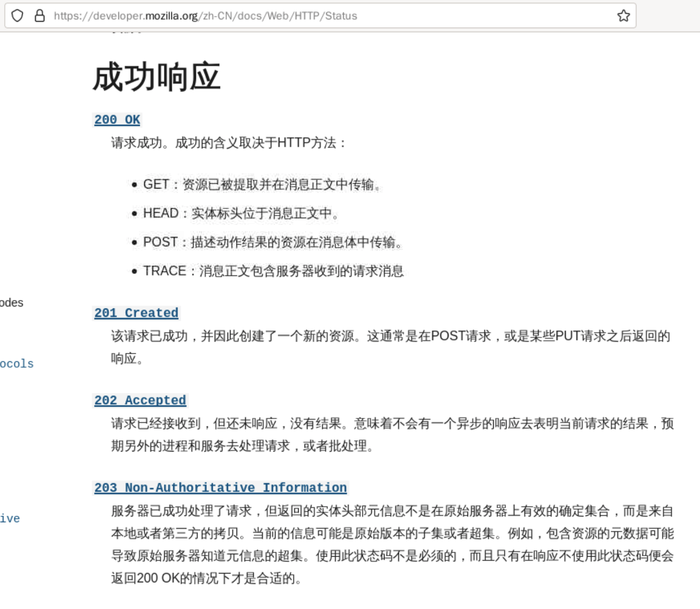Click the POST：描述动作结果 bullet item
This screenshot has height=609, width=700.
pos(273,242)
